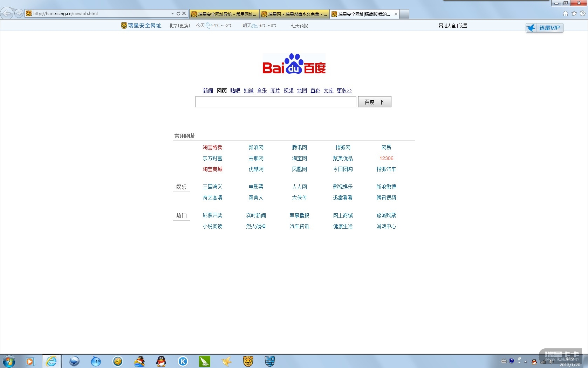Click the Internet Explorer taskbar icon
Image resolution: width=588 pixels, height=368 pixels.
(x=52, y=361)
